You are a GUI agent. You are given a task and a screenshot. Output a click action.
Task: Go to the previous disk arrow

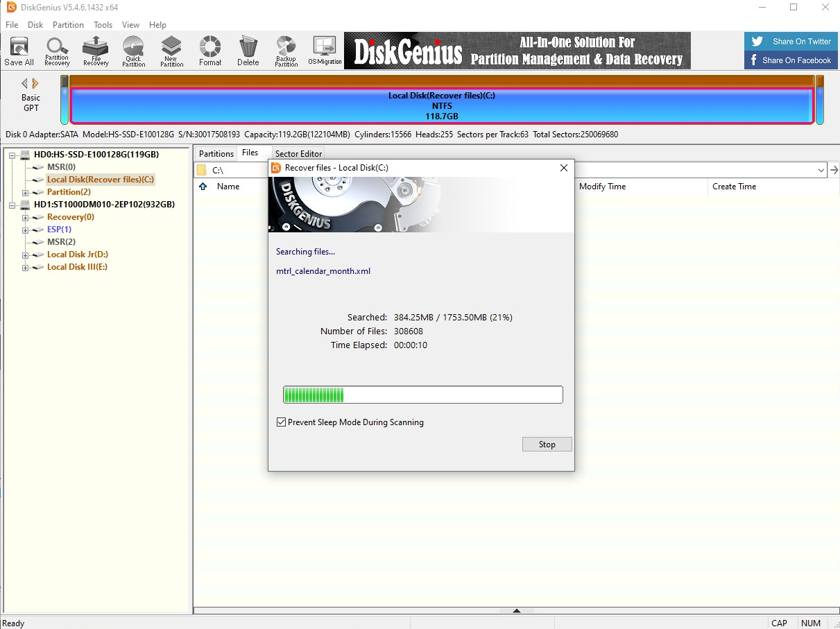point(25,83)
